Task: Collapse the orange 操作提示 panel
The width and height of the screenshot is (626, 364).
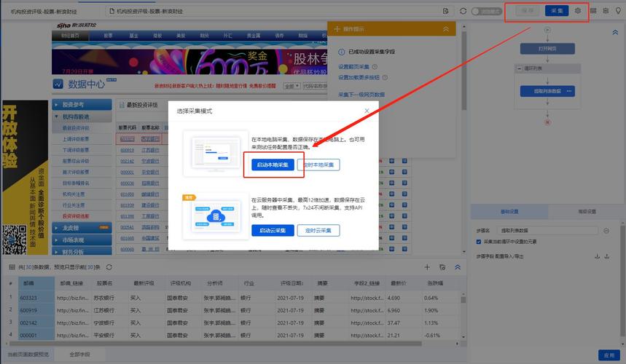Action: (x=446, y=29)
